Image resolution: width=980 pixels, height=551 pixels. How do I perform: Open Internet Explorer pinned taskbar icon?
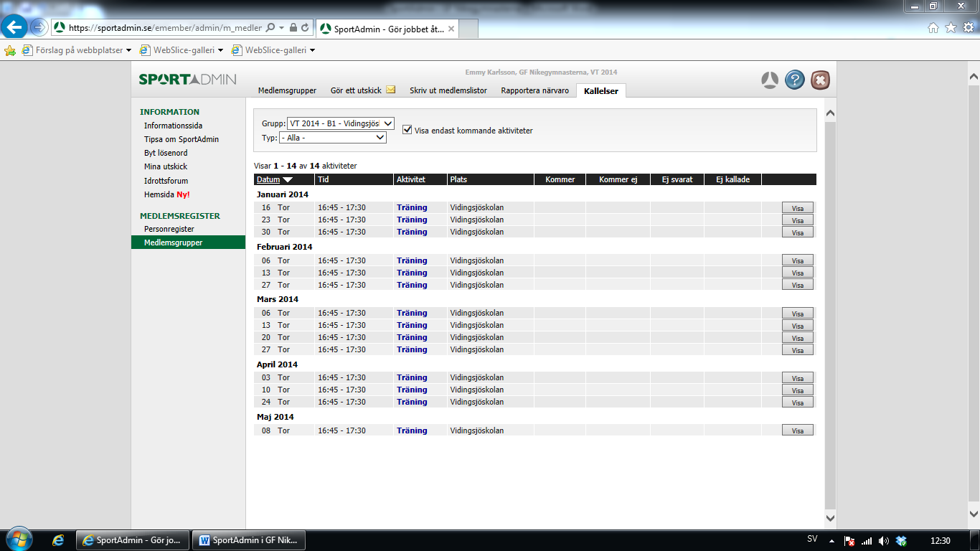(59, 540)
